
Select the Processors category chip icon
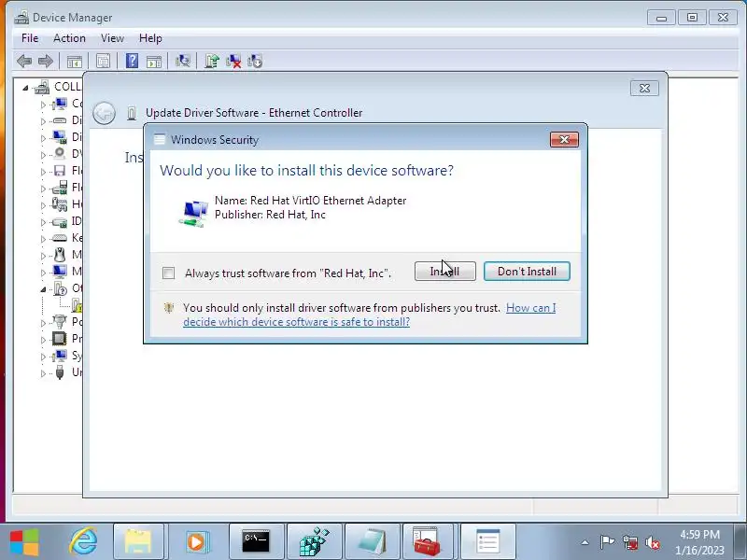(x=60, y=339)
